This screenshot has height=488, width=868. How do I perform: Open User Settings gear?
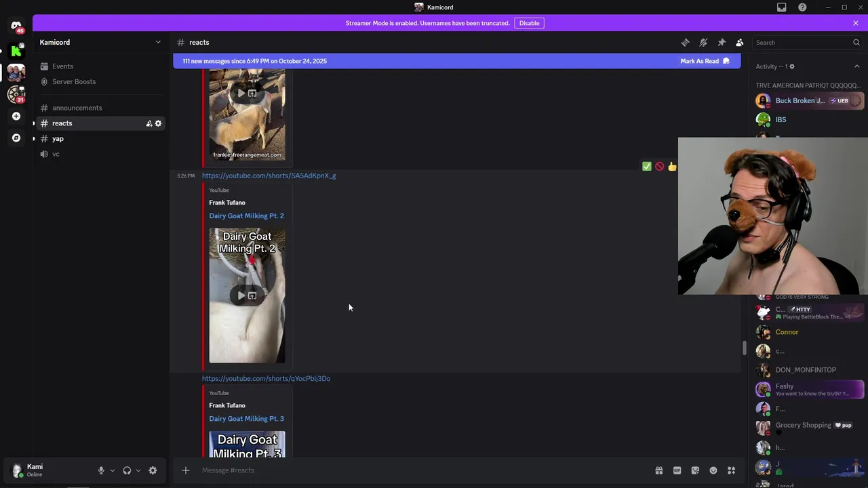click(153, 470)
